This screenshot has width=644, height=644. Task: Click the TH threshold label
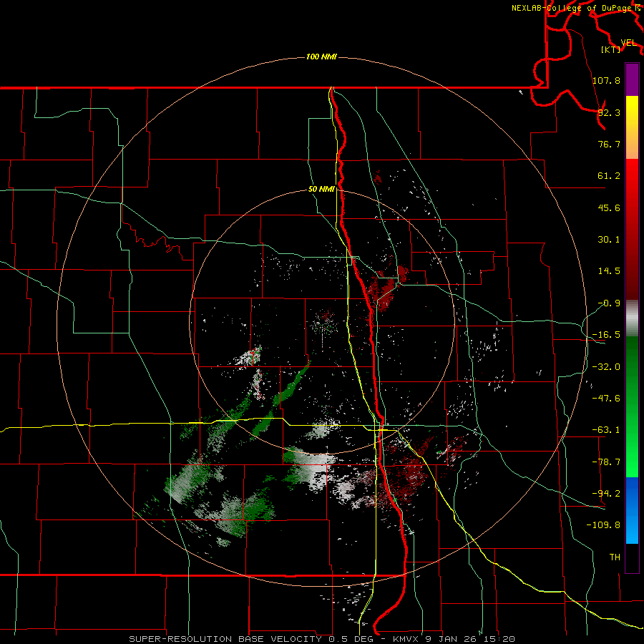pyautogui.click(x=615, y=557)
